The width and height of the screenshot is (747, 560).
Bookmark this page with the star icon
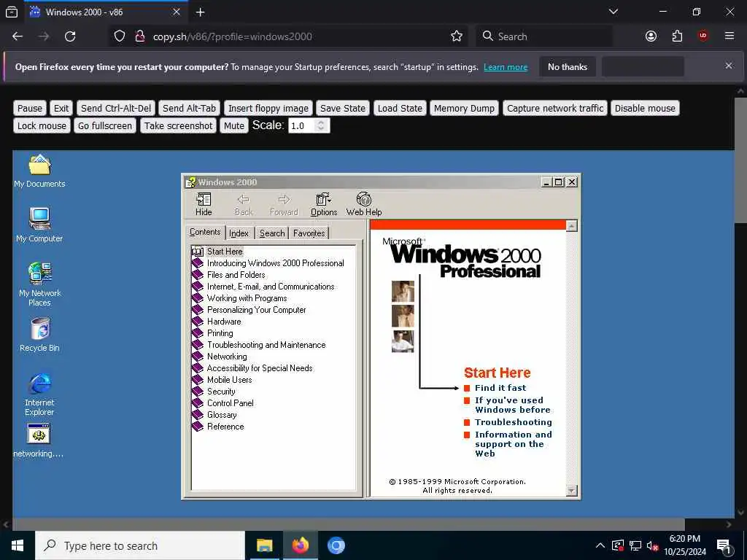(457, 36)
